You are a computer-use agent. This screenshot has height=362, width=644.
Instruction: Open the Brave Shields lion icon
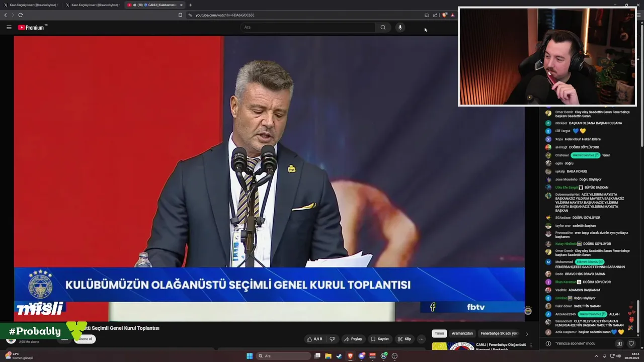(444, 15)
